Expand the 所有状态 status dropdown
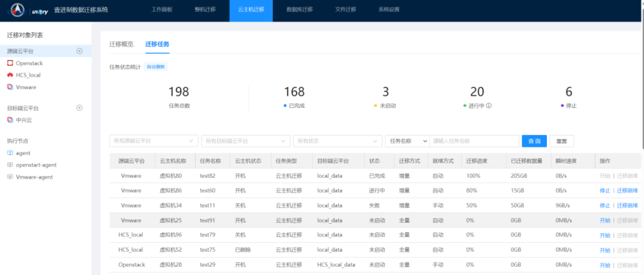Screen dimensions: 644x275 [337, 141]
